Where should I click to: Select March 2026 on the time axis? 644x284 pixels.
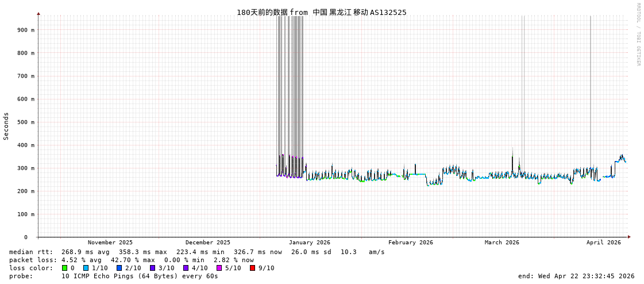point(502,243)
